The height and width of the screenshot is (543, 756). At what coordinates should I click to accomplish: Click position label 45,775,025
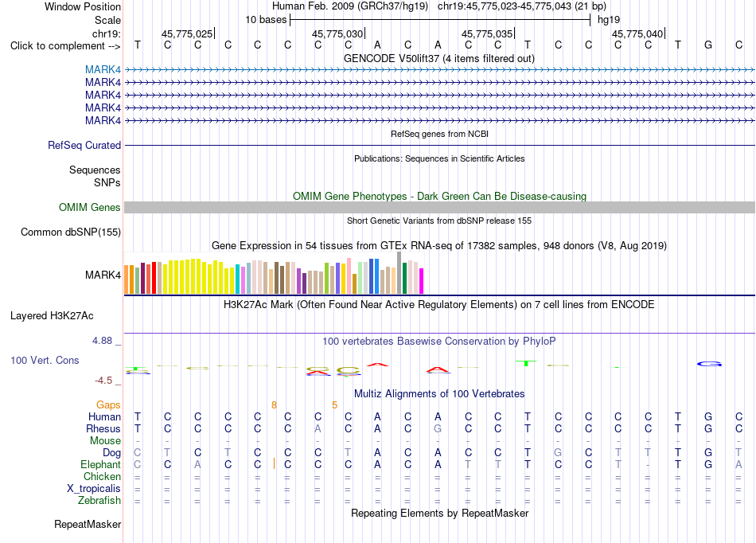pyautogui.click(x=186, y=33)
